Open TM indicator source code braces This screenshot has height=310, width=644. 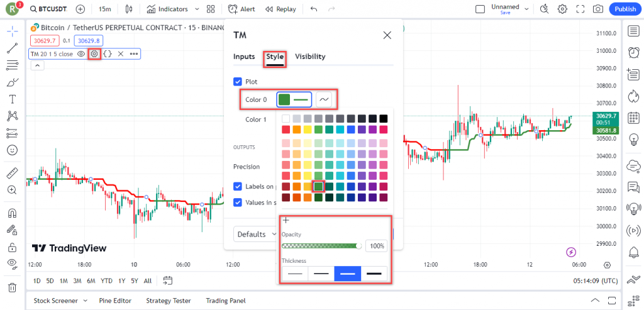(107, 54)
